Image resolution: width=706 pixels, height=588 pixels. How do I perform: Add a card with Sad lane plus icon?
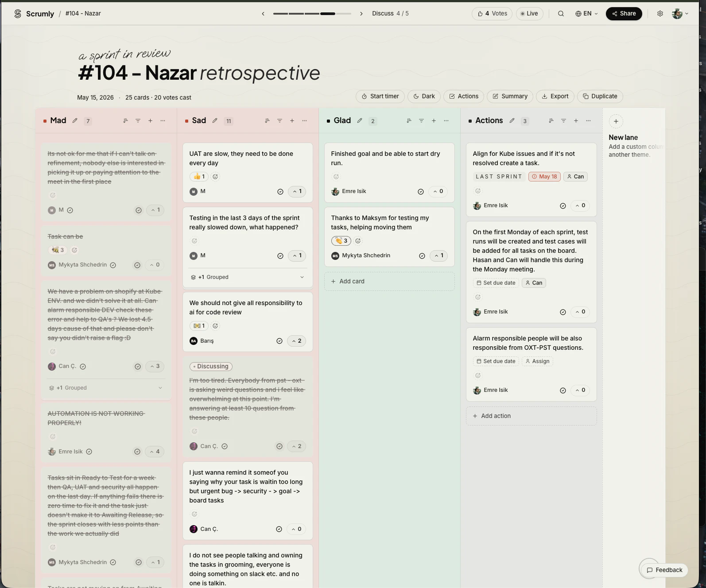[x=292, y=120]
